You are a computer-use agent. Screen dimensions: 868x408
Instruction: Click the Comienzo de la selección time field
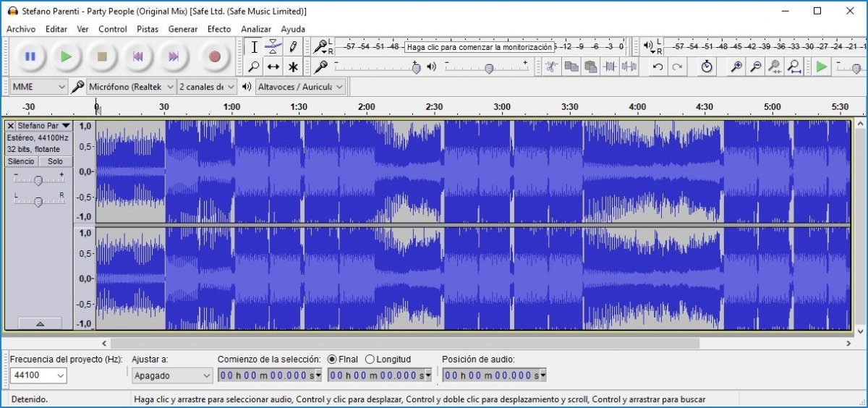(x=270, y=375)
